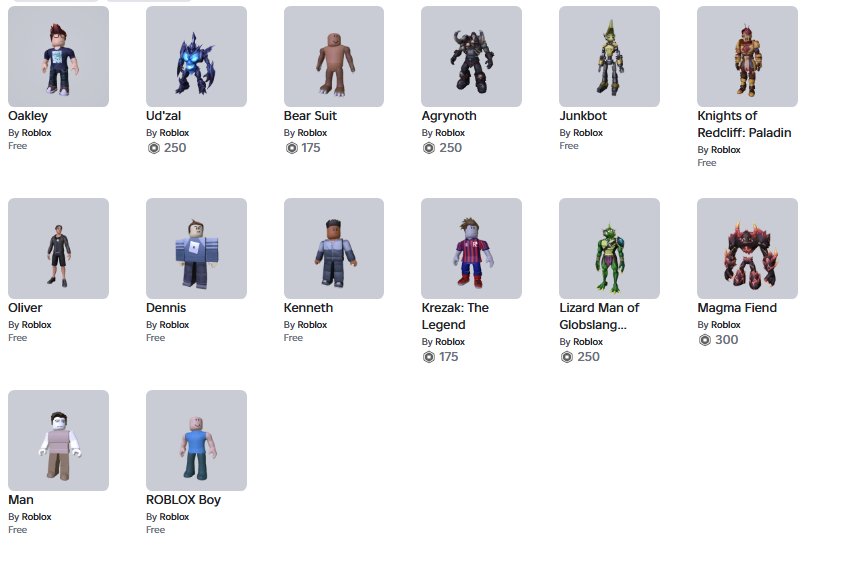
Task: Open the Ud'zal title link
Action: tap(164, 116)
